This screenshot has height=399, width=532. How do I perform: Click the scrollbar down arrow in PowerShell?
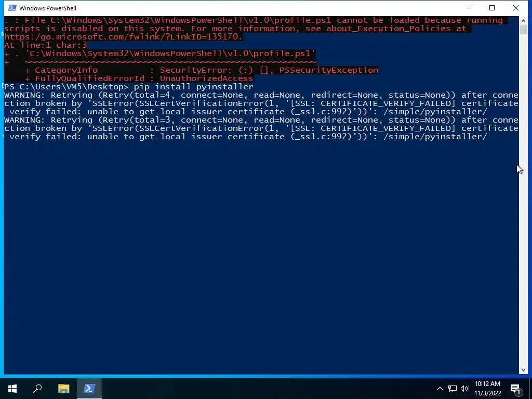[x=523, y=370]
